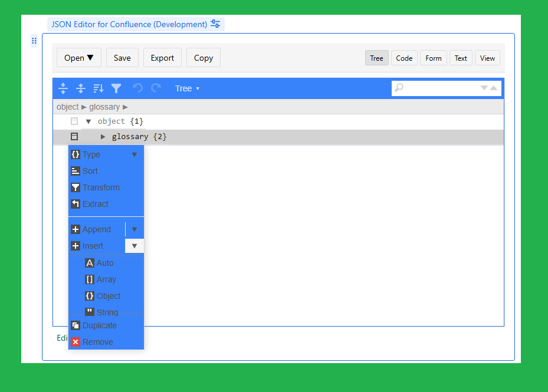Click the glossary field name
This screenshot has width=548, height=392.
pyautogui.click(x=130, y=137)
